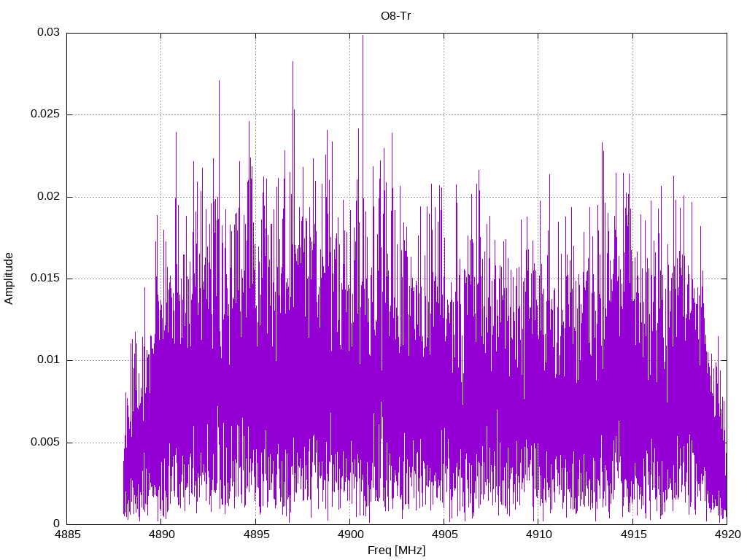Viewport: 747px width, 560px height.
Task: Click the 4920 x-axis tick label
Action: (727, 534)
